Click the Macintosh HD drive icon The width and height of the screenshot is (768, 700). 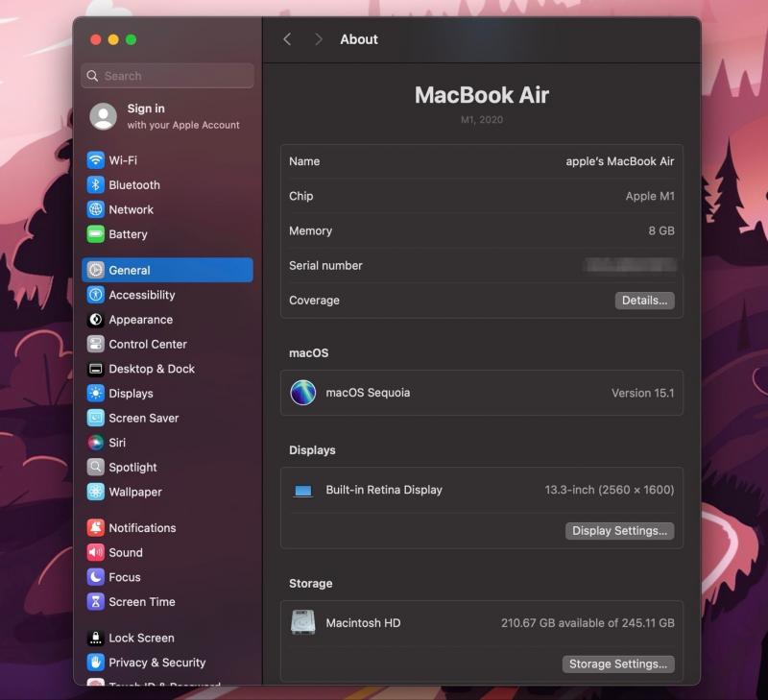coord(303,622)
